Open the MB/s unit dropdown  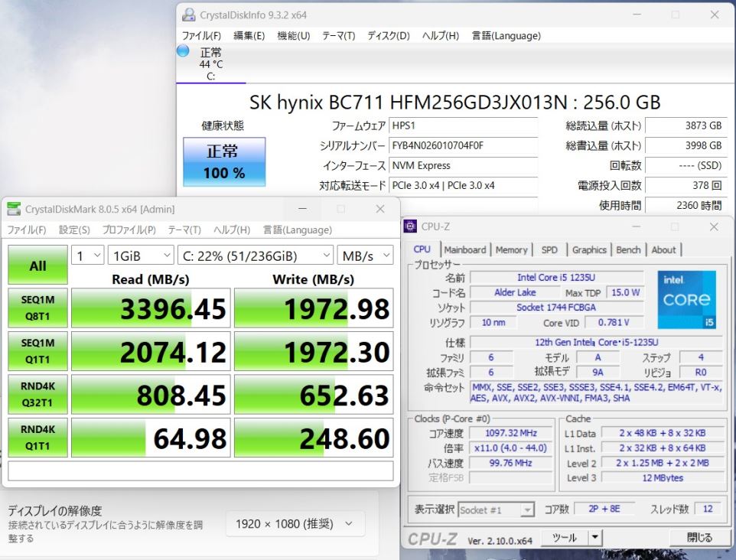[x=365, y=256]
